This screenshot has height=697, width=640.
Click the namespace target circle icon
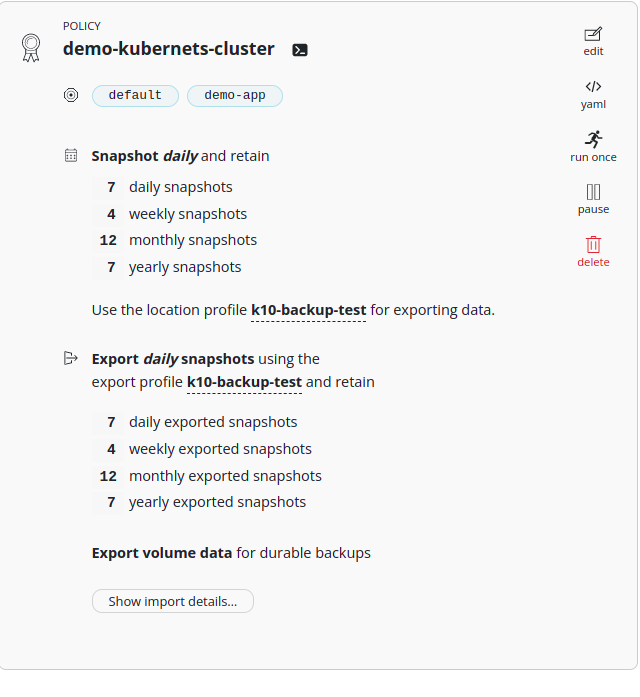tap(71, 96)
